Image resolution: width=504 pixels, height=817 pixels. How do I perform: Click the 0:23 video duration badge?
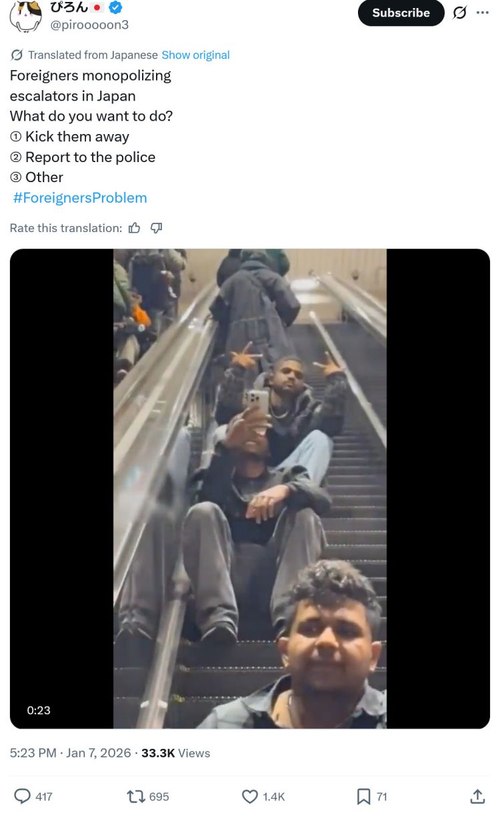coord(39,710)
